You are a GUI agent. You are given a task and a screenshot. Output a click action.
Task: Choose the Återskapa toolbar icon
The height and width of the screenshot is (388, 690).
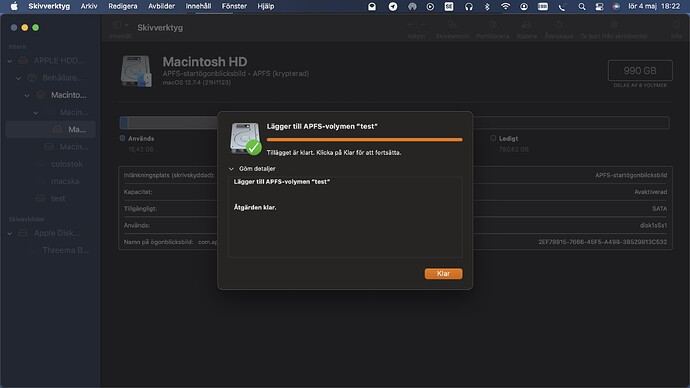coord(559,26)
